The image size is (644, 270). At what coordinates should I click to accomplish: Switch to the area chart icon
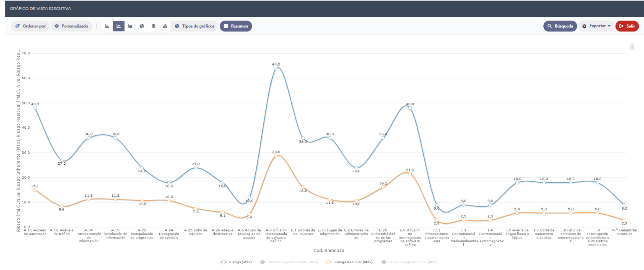pos(130,26)
